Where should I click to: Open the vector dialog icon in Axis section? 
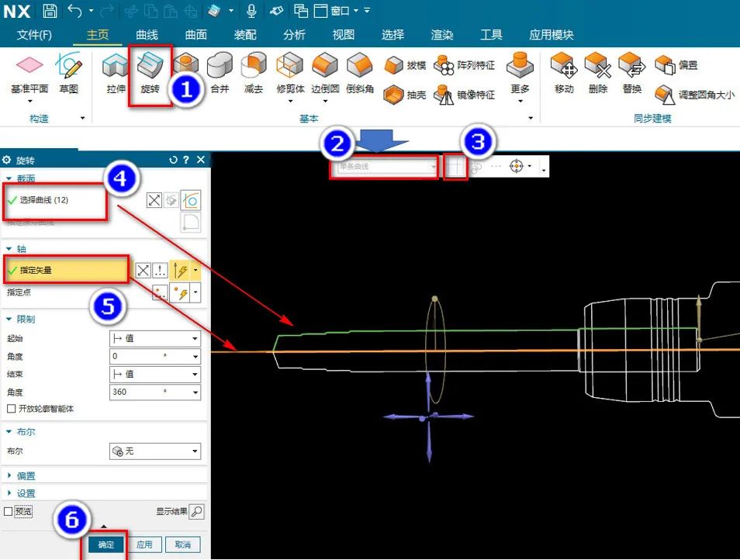[x=161, y=271]
